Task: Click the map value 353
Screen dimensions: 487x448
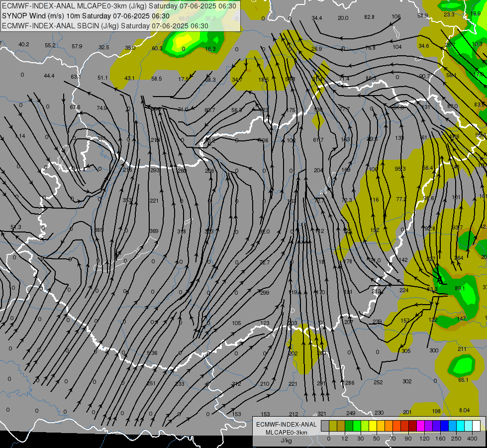Action: click(127, 200)
